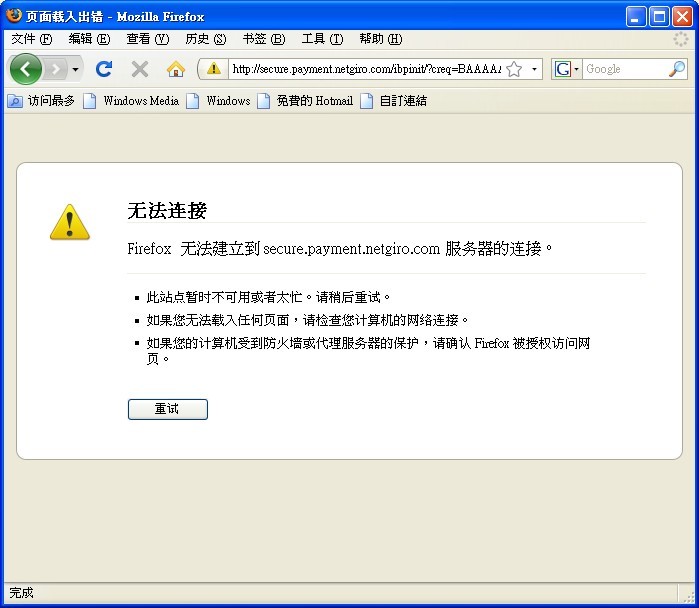Open the 查看 (V) menu
This screenshot has width=699, height=608.
coord(148,39)
